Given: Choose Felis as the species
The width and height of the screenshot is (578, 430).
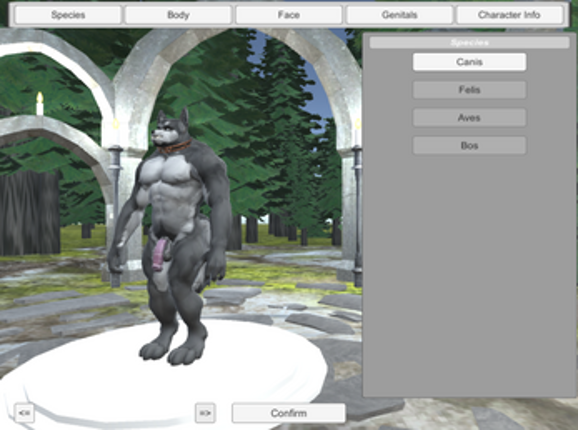Looking at the screenshot, I should pyautogui.click(x=469, y=90).
